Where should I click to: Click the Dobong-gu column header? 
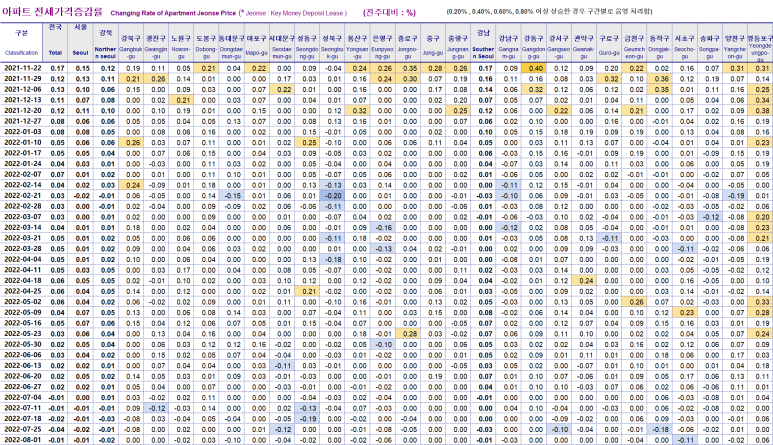pyautogui.click(x=206, y=42)
